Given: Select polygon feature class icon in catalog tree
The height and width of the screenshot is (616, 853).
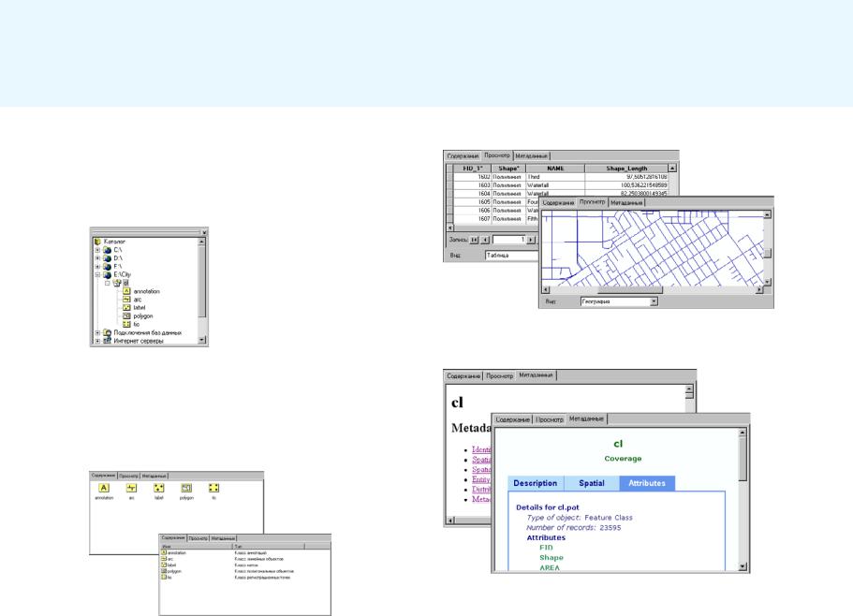Looking at the screenshot, I should [126, 315].
